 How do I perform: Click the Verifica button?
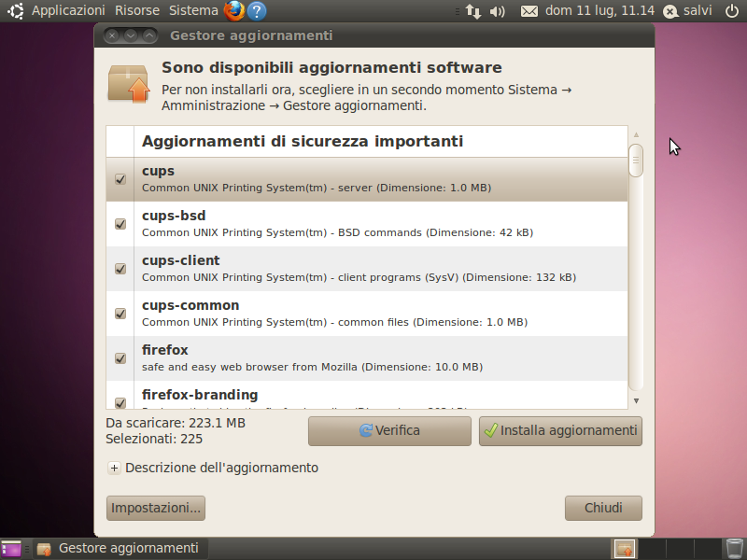pyautogui.click(x=389, y=431)
